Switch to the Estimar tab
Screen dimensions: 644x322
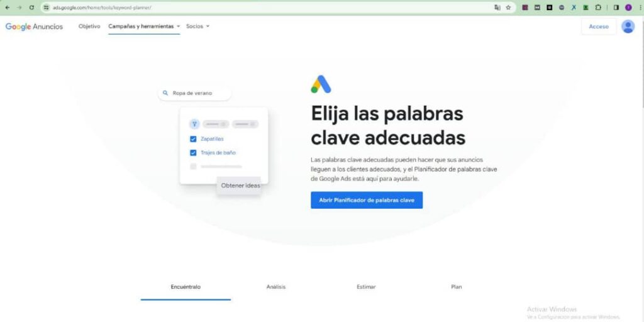point(366,287)
